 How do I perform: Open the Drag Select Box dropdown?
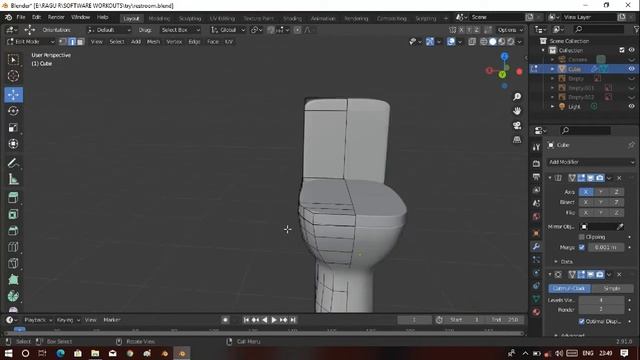(180, 30)
